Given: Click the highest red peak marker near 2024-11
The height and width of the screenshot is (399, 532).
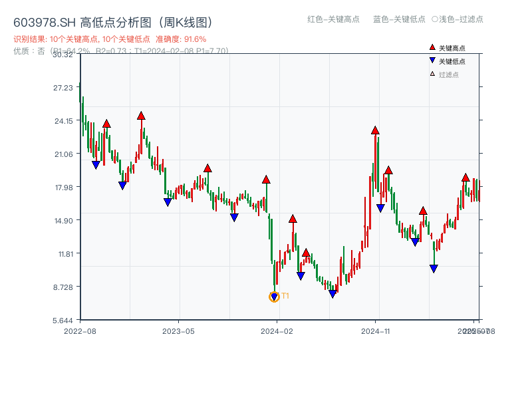Looking at the screenshot, I should (x=375, y=130).
